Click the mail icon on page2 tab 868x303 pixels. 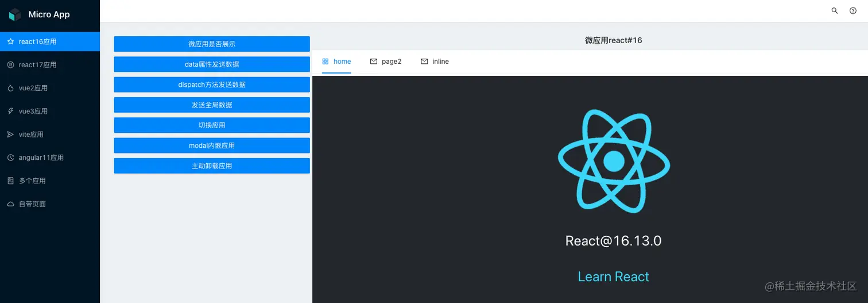374,62
